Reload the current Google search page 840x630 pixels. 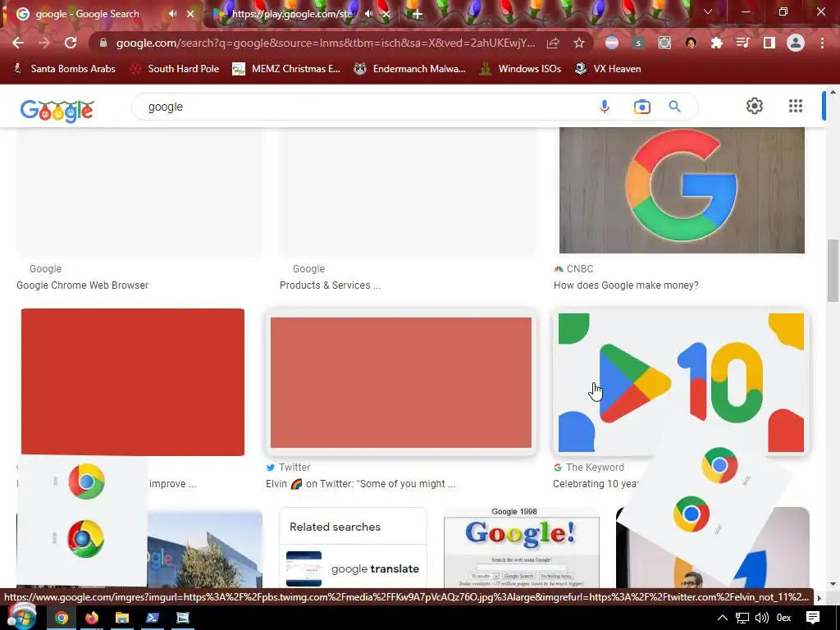tap(71, 43)
